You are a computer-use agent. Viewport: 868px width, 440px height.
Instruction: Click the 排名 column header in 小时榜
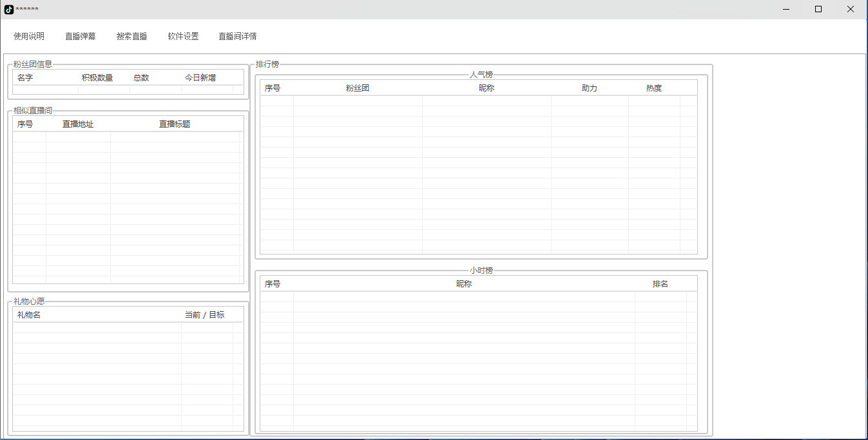tap(661, 284)
